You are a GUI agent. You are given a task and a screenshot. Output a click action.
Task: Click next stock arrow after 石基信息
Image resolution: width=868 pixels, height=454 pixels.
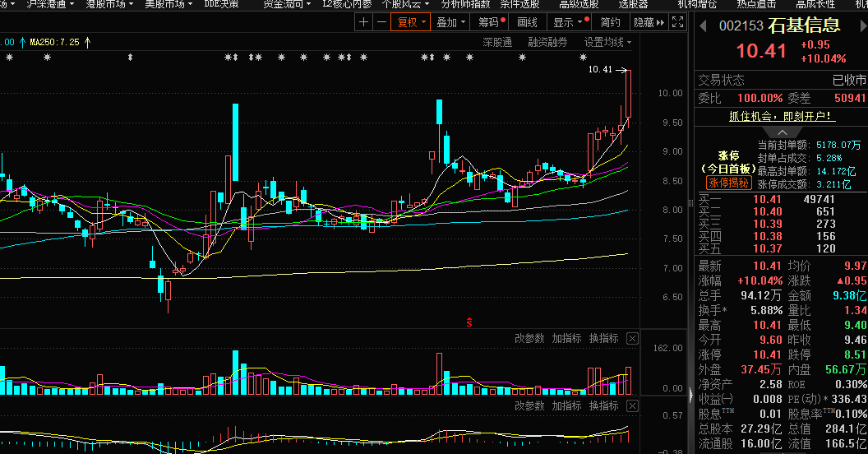(x=860, y=26)
